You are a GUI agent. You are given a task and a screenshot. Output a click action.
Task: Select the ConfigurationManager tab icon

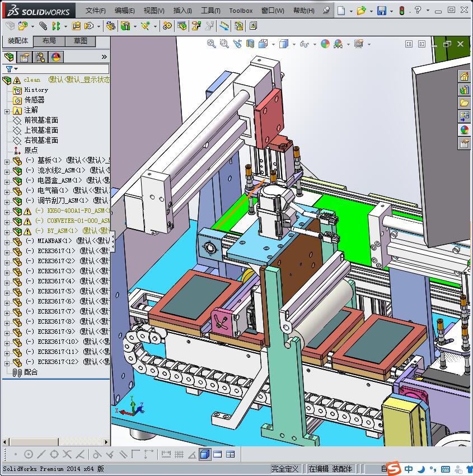coord(40,57)
